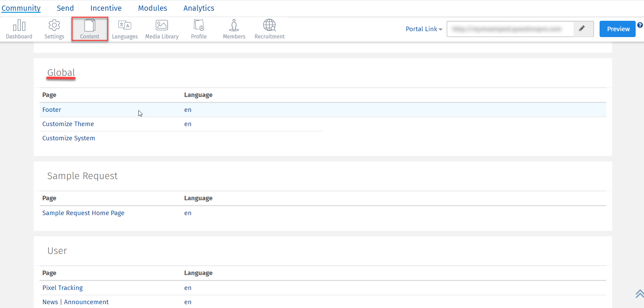Viewport: 644px width, 308px height.
Task: Open the Settings gear icon
Action: tap(54, 26)
